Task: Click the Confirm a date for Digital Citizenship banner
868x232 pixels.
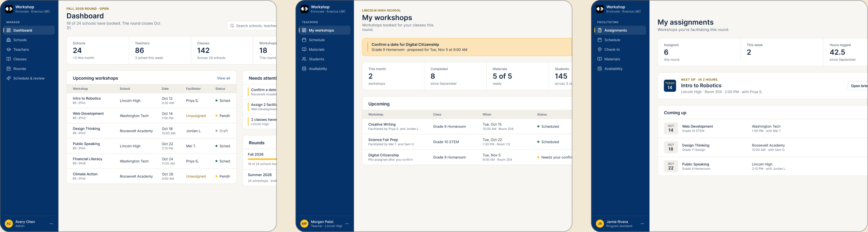Action: (467, 47)
